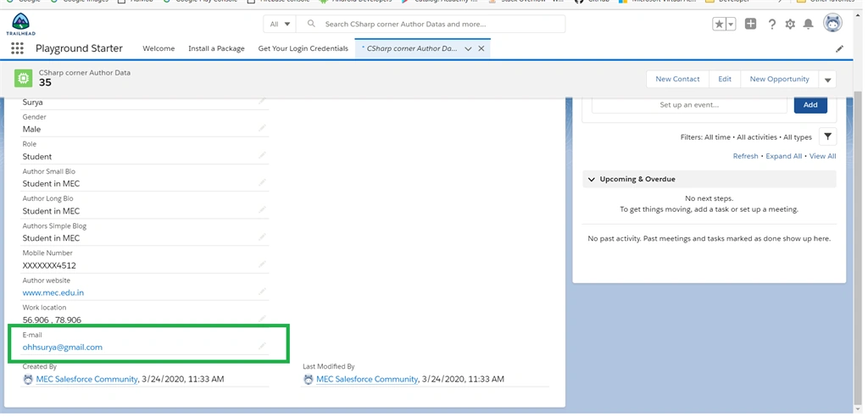
Task: Click the XXXXXXX4512 mobile number value
Action: coord(49,265)
